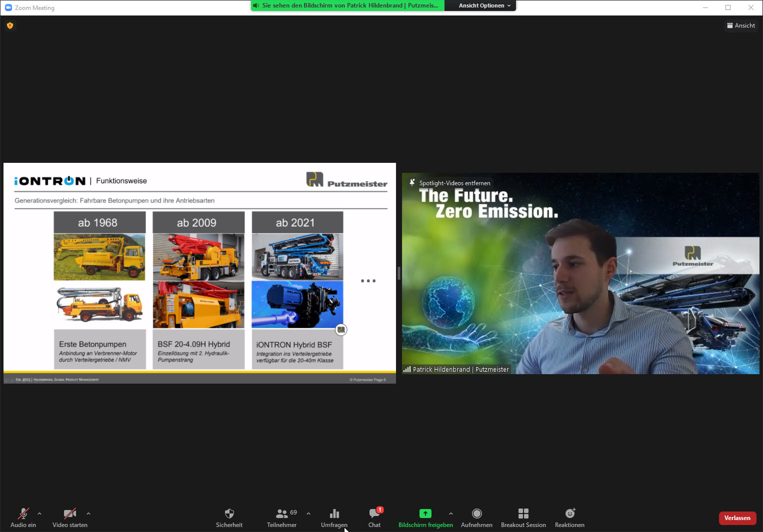Click the iONTRON logo on slide
The image size is (763, 532).
[50, 181]
